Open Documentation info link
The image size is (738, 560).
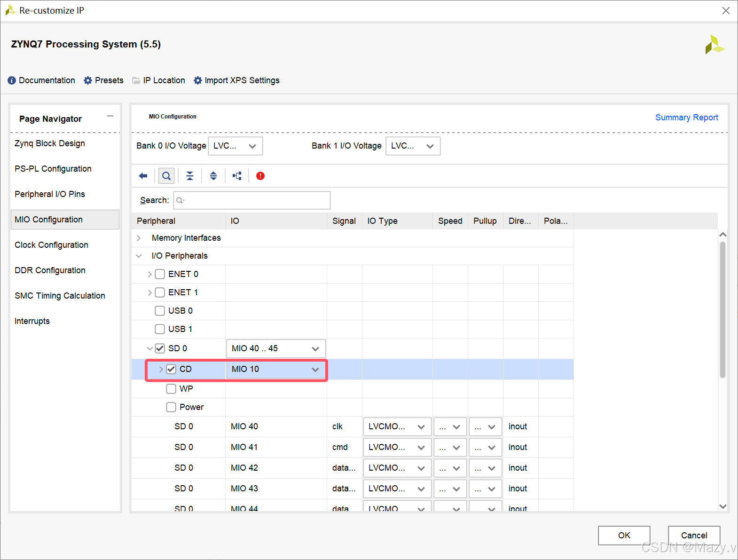pos(41,80)
